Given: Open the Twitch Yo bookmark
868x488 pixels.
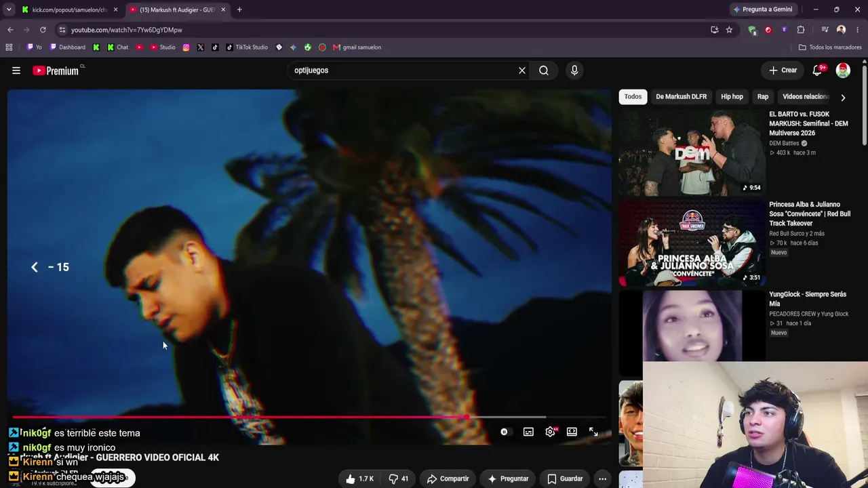Looking at the screenshot, I should [34, 47].
